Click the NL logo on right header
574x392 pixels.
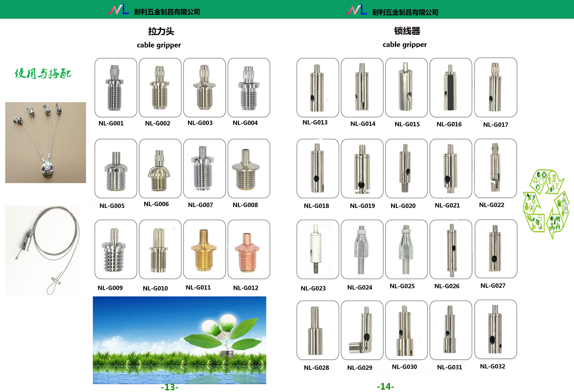click(x=357, y=10)
